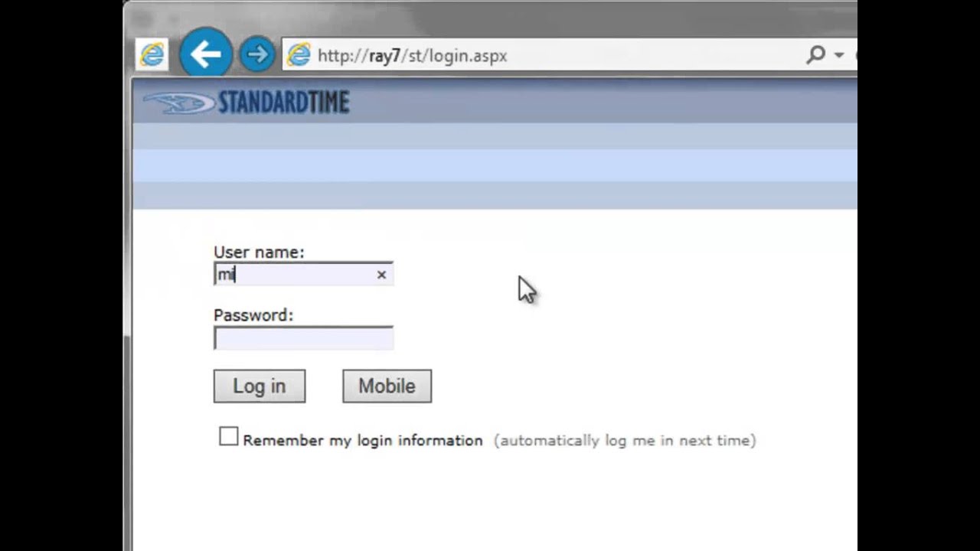Click the 'Password:' label

(x=253, y=315)
